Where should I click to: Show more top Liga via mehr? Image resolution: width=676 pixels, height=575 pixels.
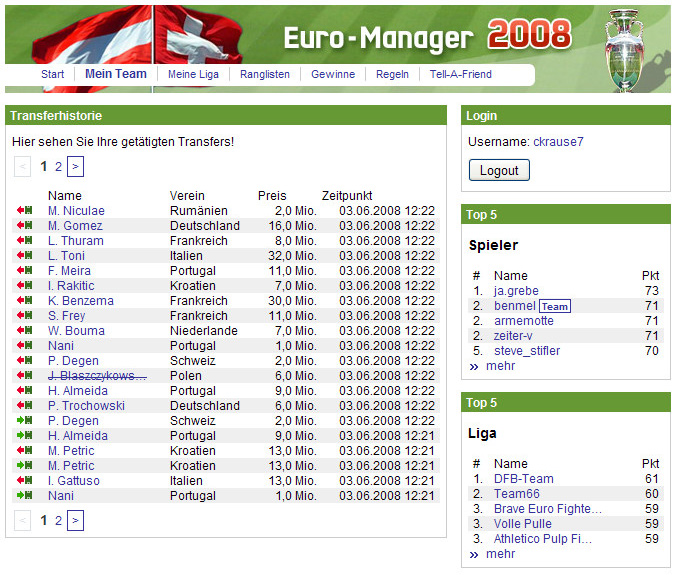pyautogui.click(x=501, y=554)
